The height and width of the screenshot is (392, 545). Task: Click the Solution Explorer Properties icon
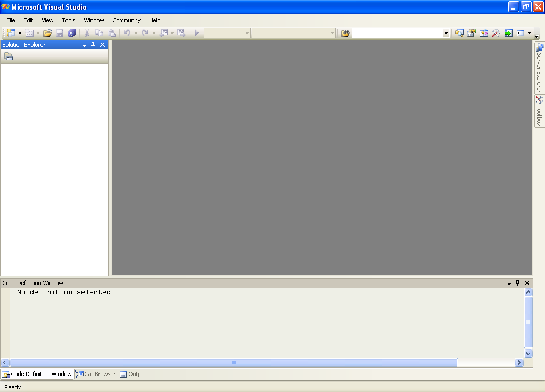[9, 56]
